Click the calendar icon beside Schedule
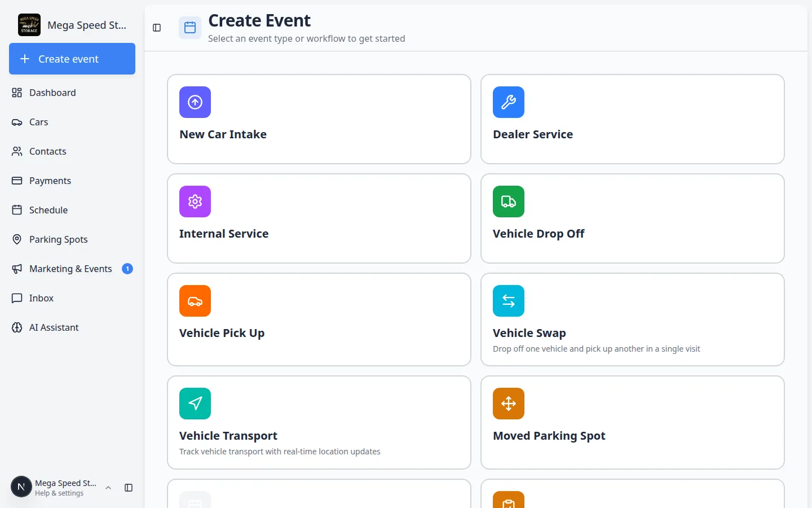The width and height of the screenshot is (812, 508). point(17,210)
